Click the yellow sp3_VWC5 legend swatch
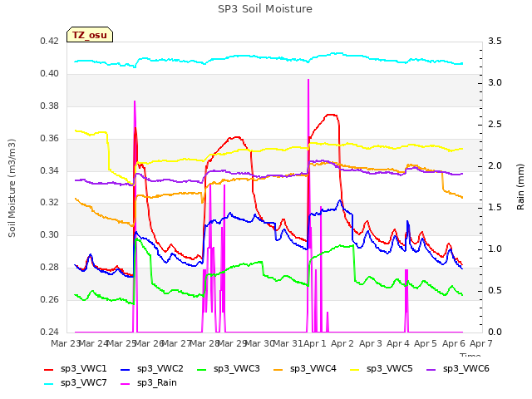Screen dimensions: 532x399 coord(355,369)
